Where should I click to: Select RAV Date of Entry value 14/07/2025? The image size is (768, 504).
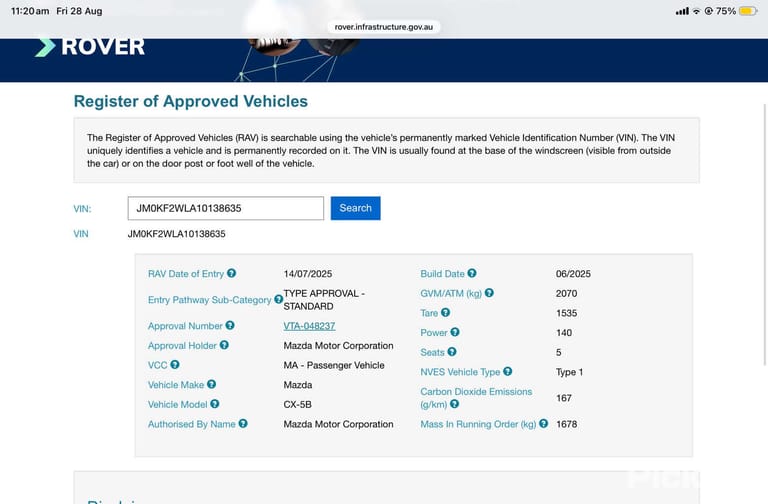coord(308,274)
